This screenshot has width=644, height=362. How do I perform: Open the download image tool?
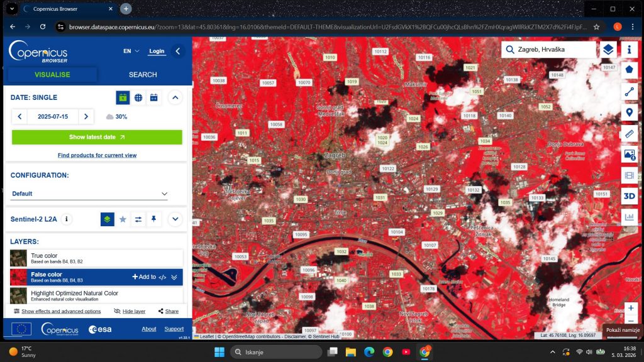click(630, 154)
